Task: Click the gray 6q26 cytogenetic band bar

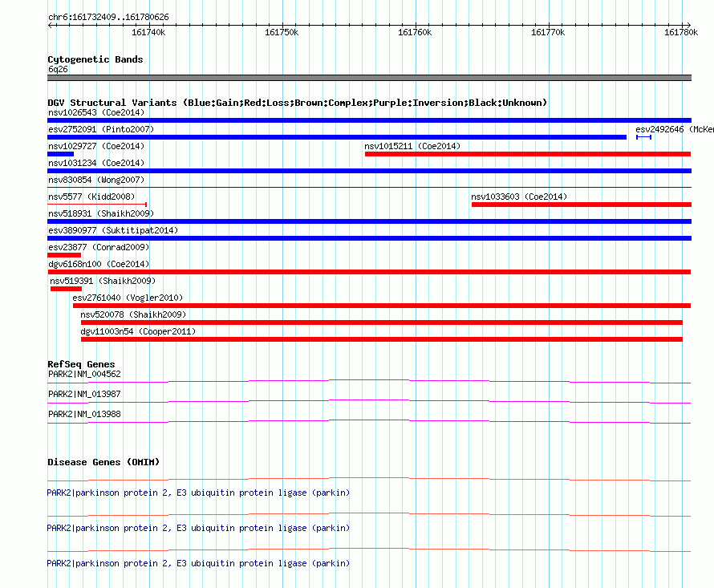Action: 369,78
